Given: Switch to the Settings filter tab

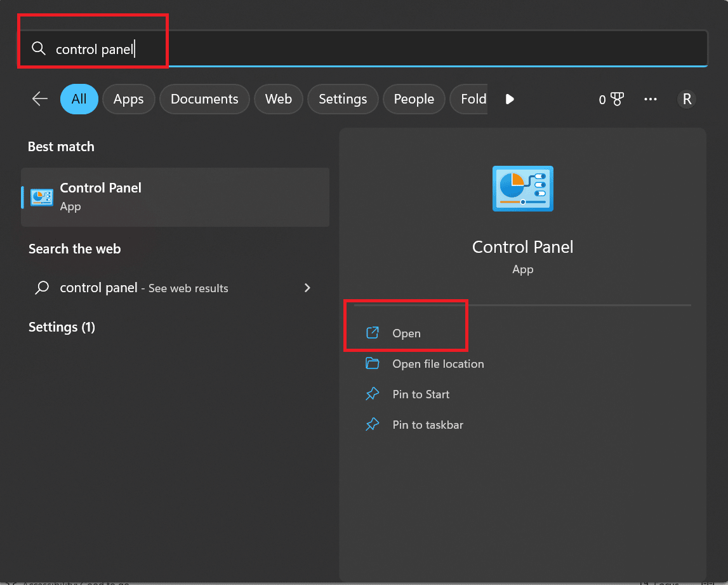Looking at the screenshot, I should [x=343, y=99].
